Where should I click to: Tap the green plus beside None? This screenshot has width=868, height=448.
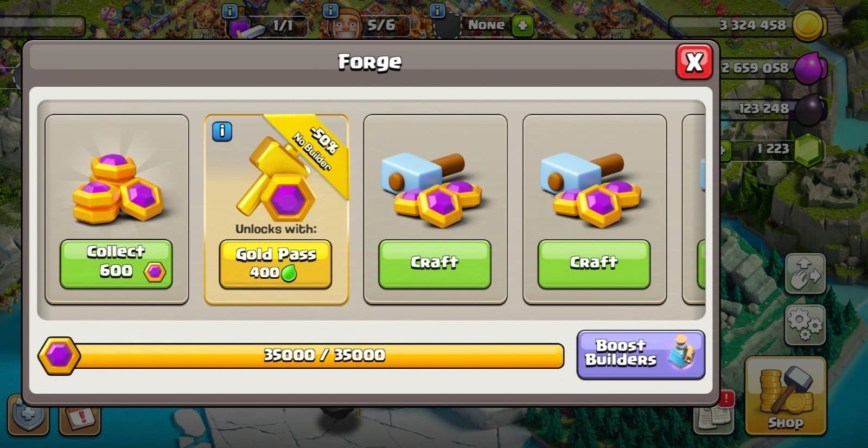522,25
